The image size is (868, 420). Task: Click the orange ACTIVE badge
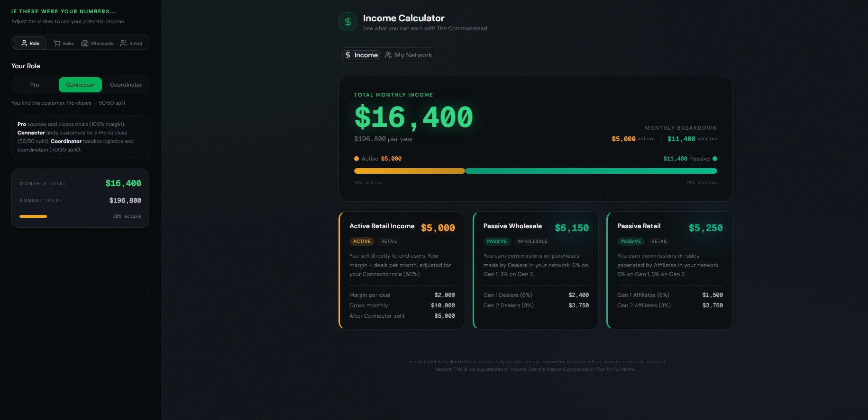tap(362, 241)
